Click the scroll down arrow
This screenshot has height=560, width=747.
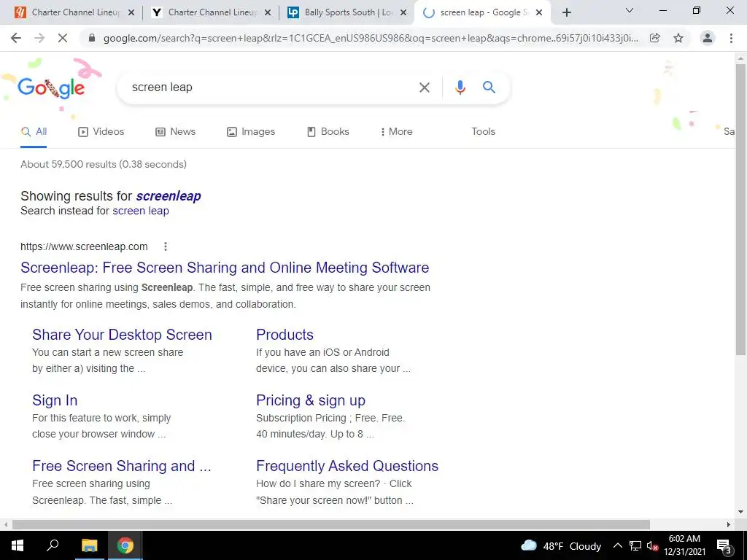coord(740,512)
